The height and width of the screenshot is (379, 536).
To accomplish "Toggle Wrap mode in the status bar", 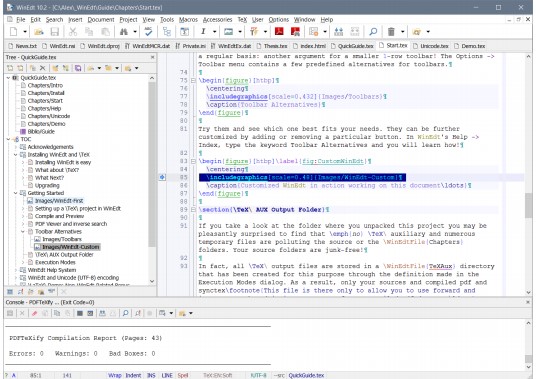I will click(115, 375).
